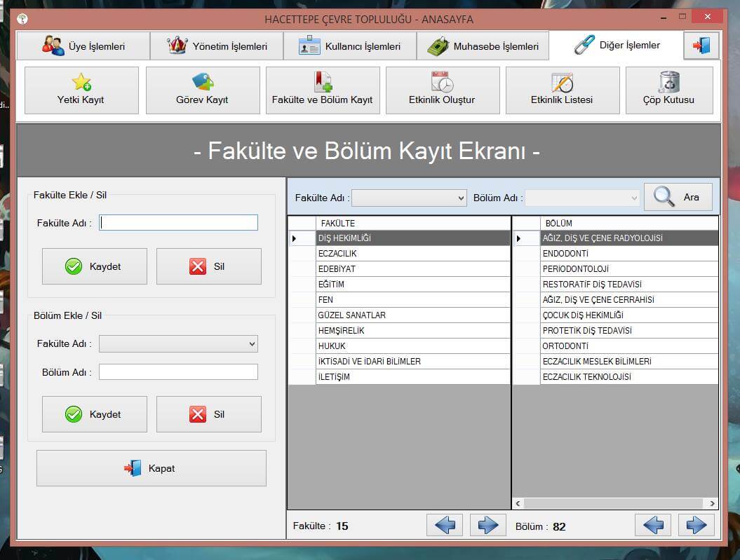Go to next page of Fakülte list

click(x=488, y=525)
